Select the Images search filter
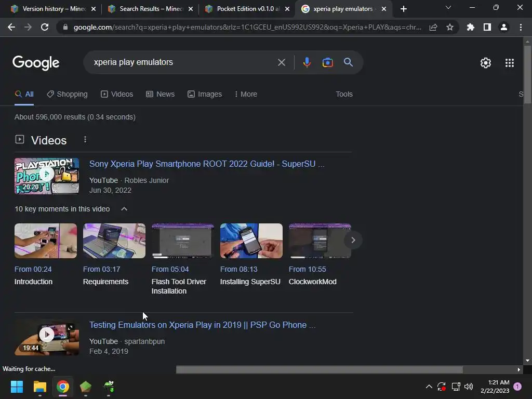Screen dimensions: 532x399 (x=205, y=94)
